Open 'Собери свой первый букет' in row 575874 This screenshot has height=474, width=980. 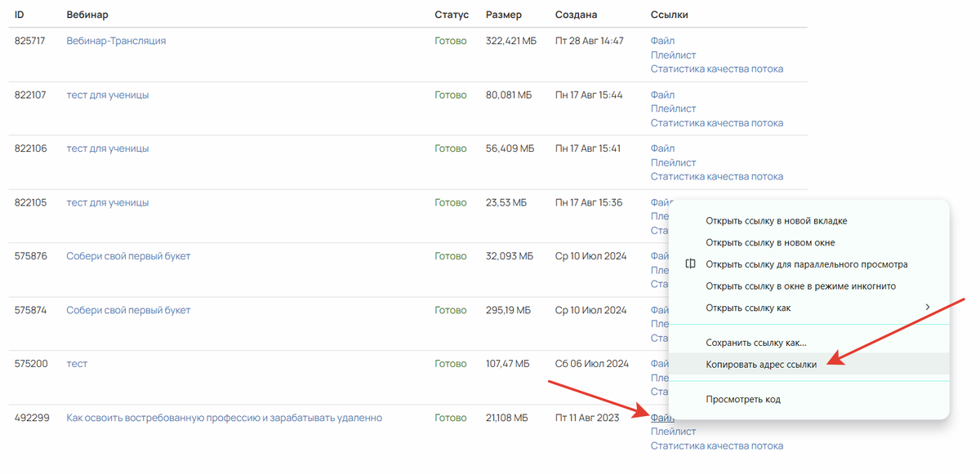pos(128,310)
